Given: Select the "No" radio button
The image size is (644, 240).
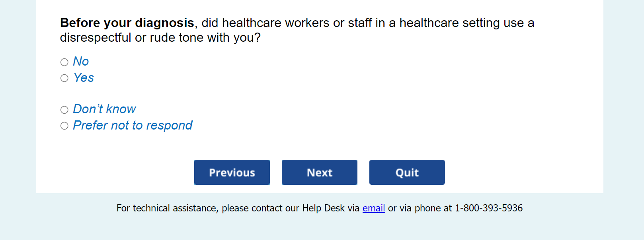Looking at the screenshot, I should pyautogui.click(x=64, y=62).
